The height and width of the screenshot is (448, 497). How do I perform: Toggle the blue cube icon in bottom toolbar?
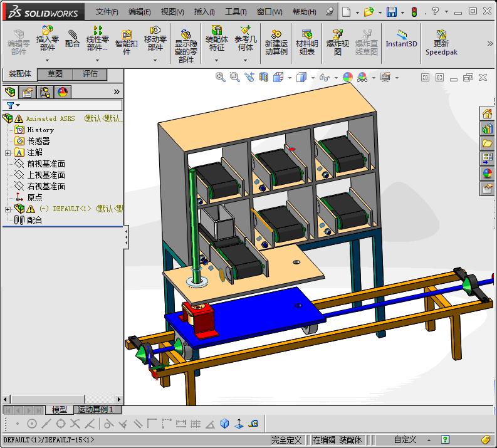[x=225, y=424]
